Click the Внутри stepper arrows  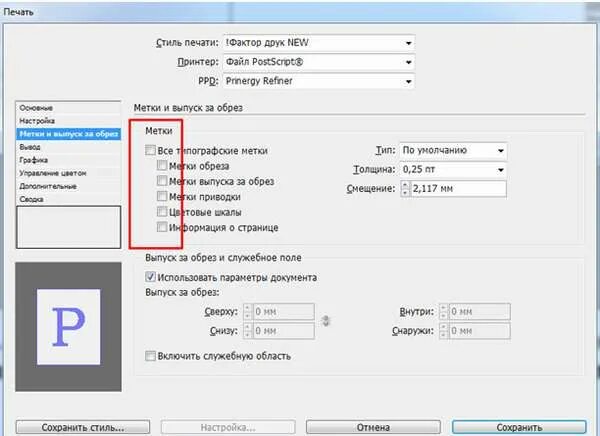444,312
